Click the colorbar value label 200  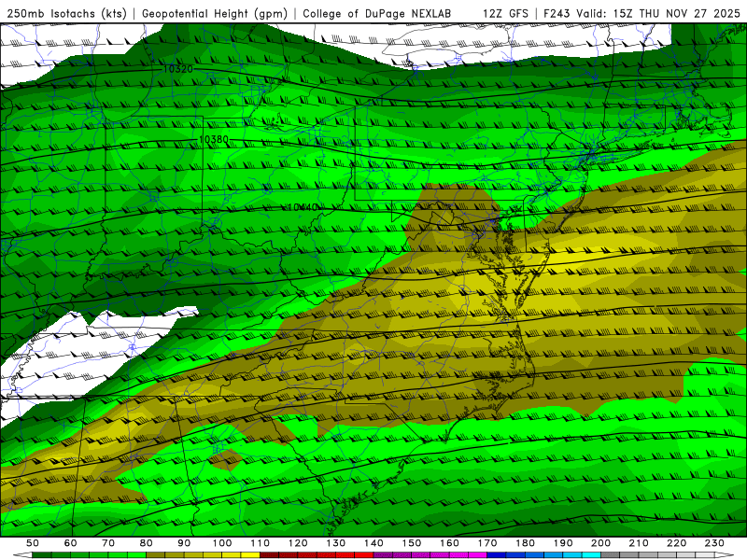coord(600,543)
